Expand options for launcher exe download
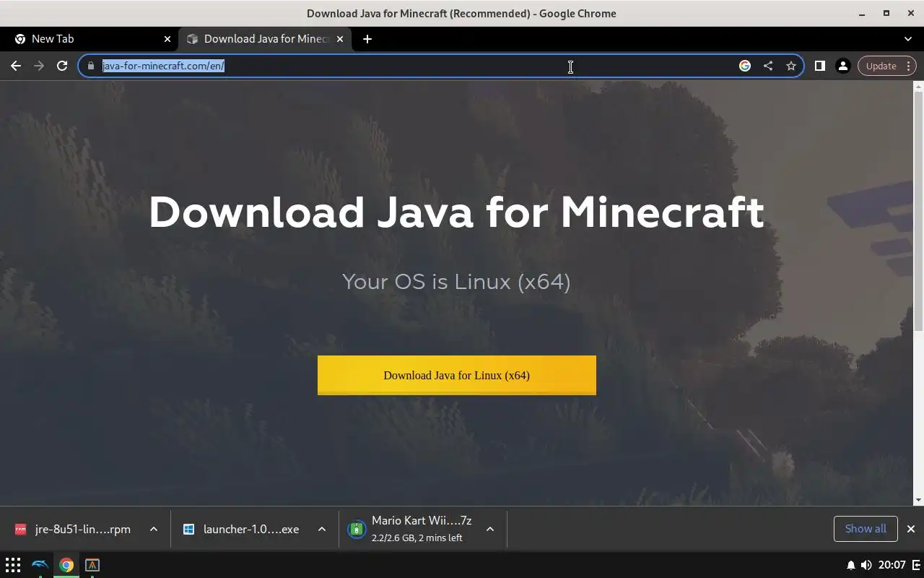Screen dimensions: 924x578 click(322, 530)
